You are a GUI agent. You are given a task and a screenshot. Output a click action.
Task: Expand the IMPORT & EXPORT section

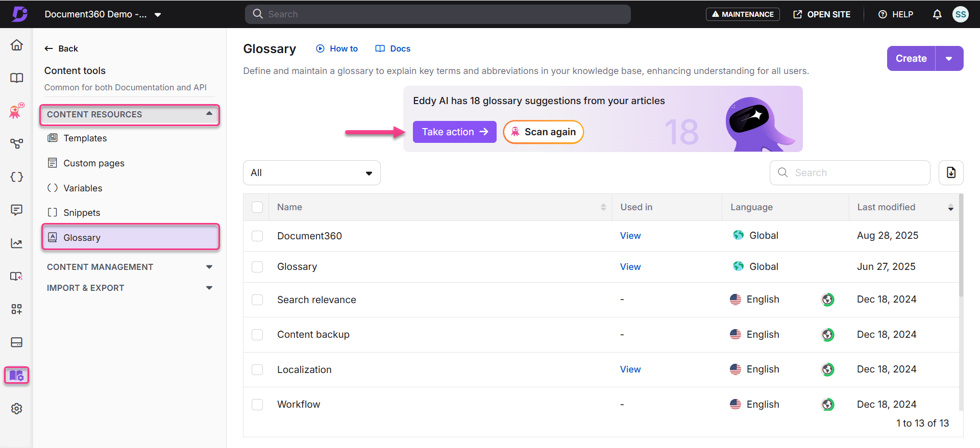[130, 288]
